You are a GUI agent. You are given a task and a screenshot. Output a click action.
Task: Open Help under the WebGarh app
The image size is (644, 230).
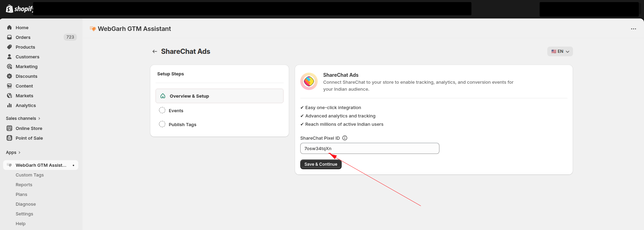coord(21,224)
